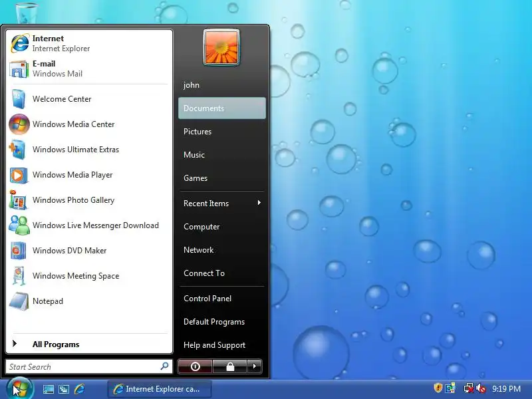Expand shutdown options arrow
Screen dimensions: 532x399
click(255, 366)
